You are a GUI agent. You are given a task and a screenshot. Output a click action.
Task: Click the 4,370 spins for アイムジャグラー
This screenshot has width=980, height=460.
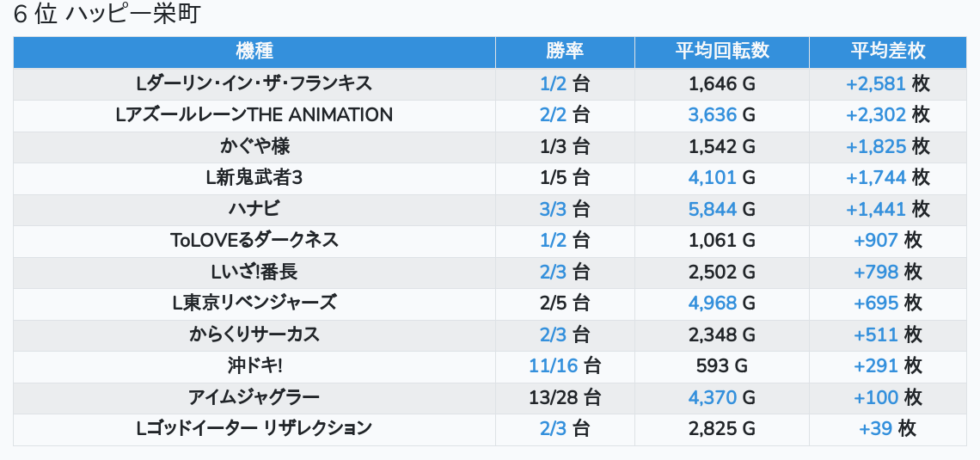tap(712, 397)
